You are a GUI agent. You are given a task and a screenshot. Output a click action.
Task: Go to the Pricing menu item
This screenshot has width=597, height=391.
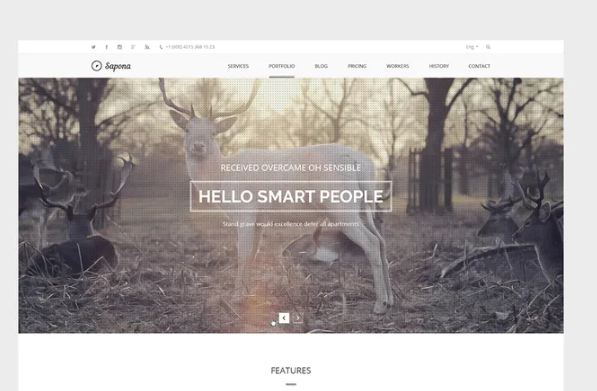357,66
